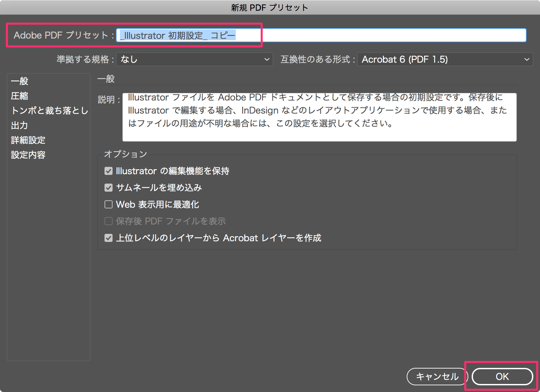Select トンボと裁ち落とし category
Viewport: 540px width, 392px height.
coord(49,111)
